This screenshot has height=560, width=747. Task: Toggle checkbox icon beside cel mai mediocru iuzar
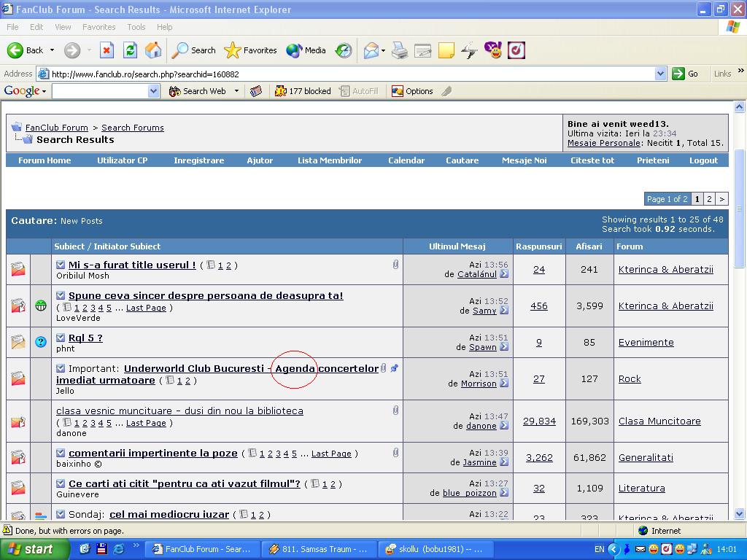click(x=61, y=514)
